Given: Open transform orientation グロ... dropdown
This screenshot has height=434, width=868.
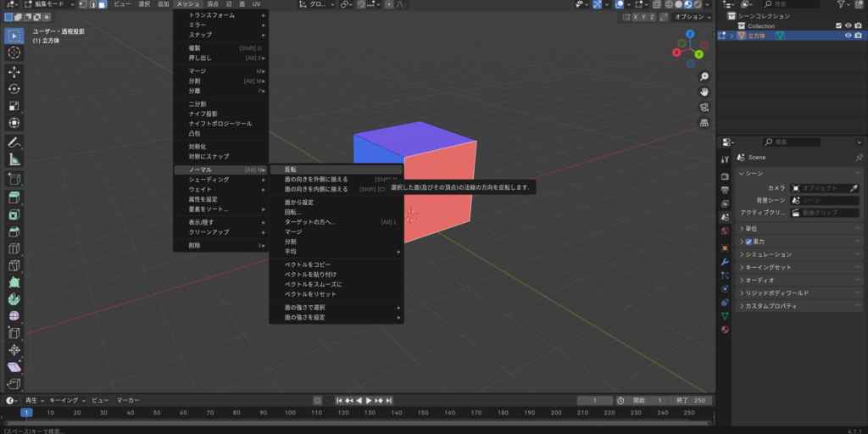Looking at the screenshot, I should point(317,4).
